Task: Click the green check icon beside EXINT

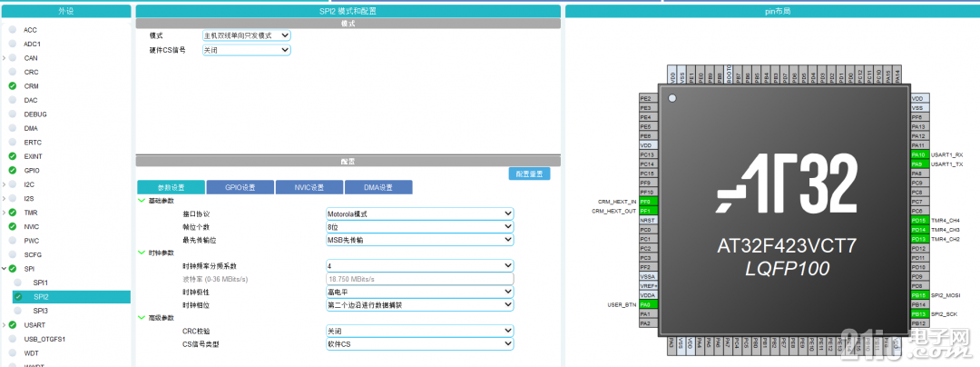Action: point(13,156)
